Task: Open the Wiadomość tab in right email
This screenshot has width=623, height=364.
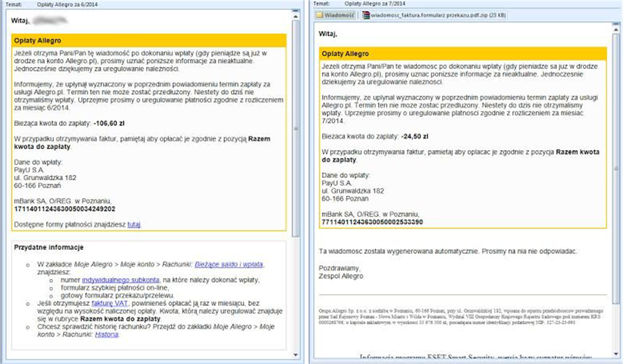Action: pyautogui.click(x=335, y=15)
